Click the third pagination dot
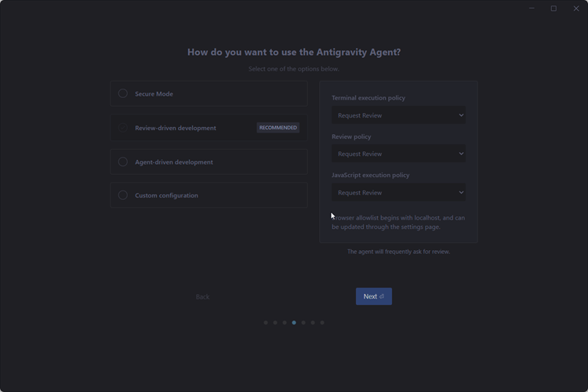 285,322
